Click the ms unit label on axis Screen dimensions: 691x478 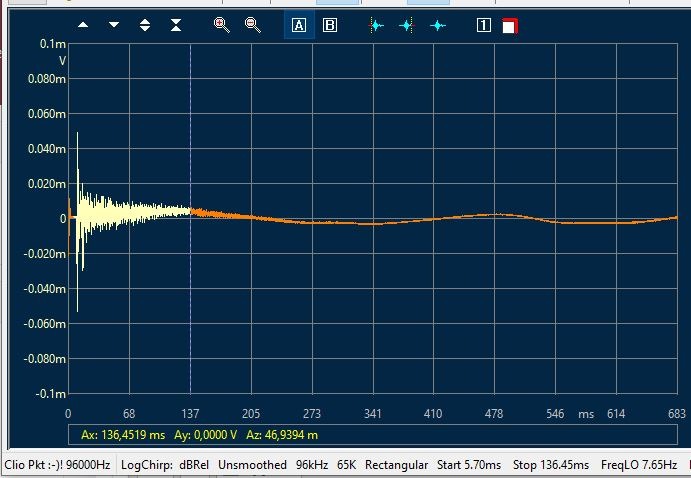[x=586, y=415]
